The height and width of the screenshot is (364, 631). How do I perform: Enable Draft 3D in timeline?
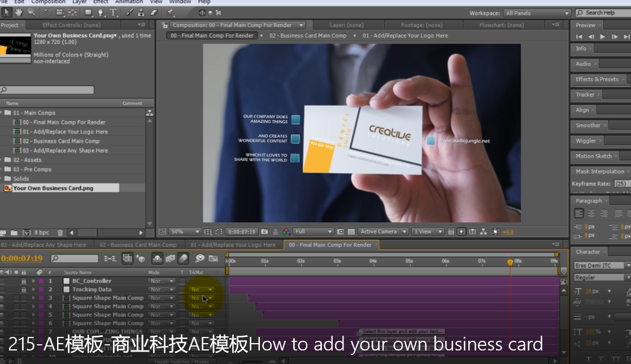141,258
